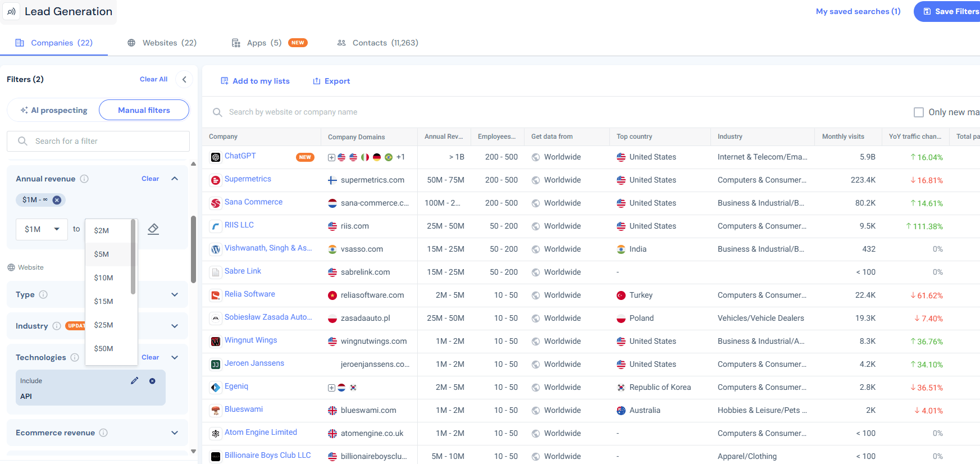
Task: Select $50M in the revenue dropdown list
Action: (x=108, y=348)
